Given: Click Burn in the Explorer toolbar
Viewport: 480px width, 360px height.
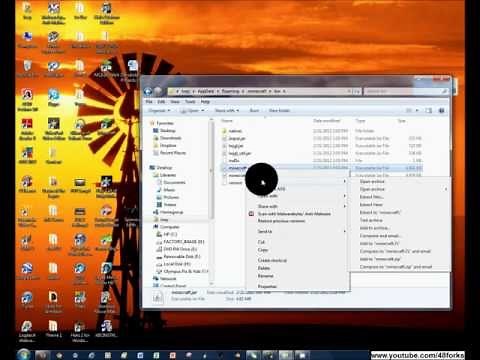Looking at the screenshot, I should [x=254, y=110].
